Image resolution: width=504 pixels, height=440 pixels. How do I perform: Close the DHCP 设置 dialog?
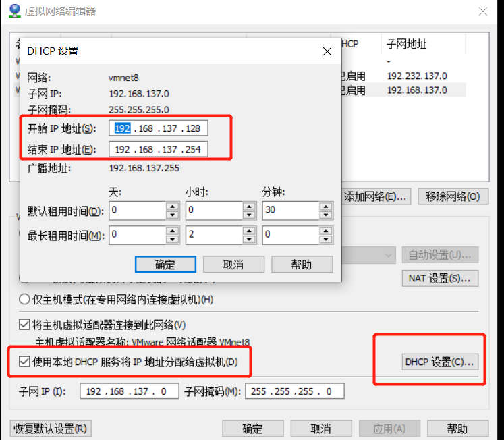[327, 51]
